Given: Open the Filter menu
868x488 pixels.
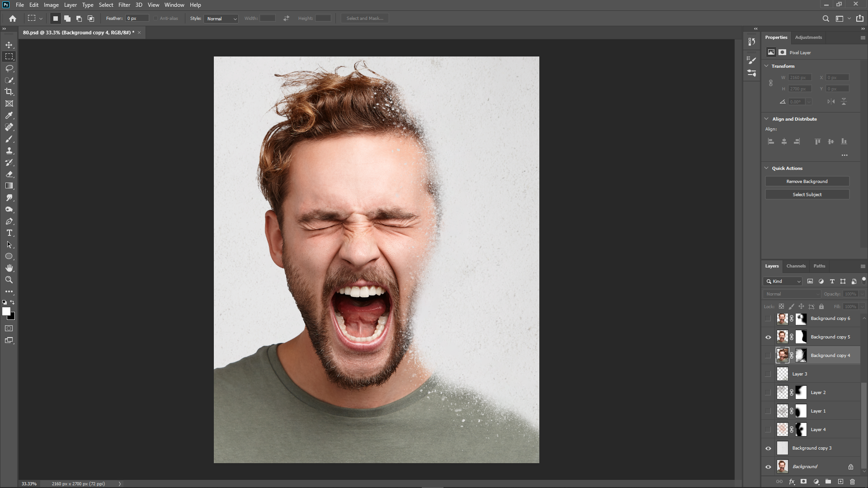Looking at the screenshot, I should pos(124,5).
